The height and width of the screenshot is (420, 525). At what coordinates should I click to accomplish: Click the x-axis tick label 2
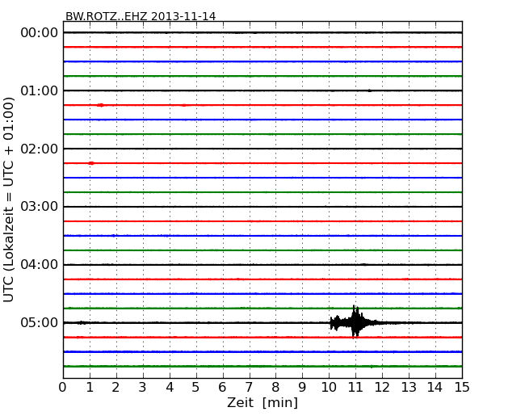(x=115, y=388)
